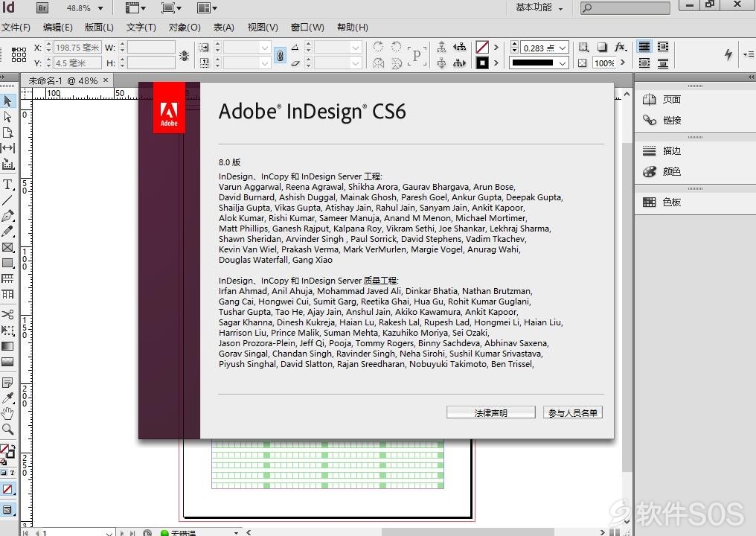This screenshot has width=756, height=536.
Task: Open Adobe Bridge with Br icon
Action: (x=42, y=7)
